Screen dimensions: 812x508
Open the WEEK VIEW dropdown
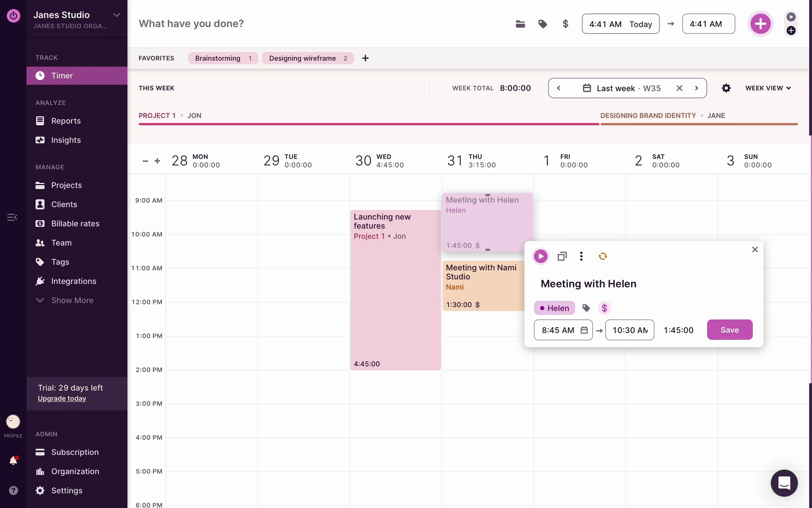pyautogui.click(x=768, y=88)
